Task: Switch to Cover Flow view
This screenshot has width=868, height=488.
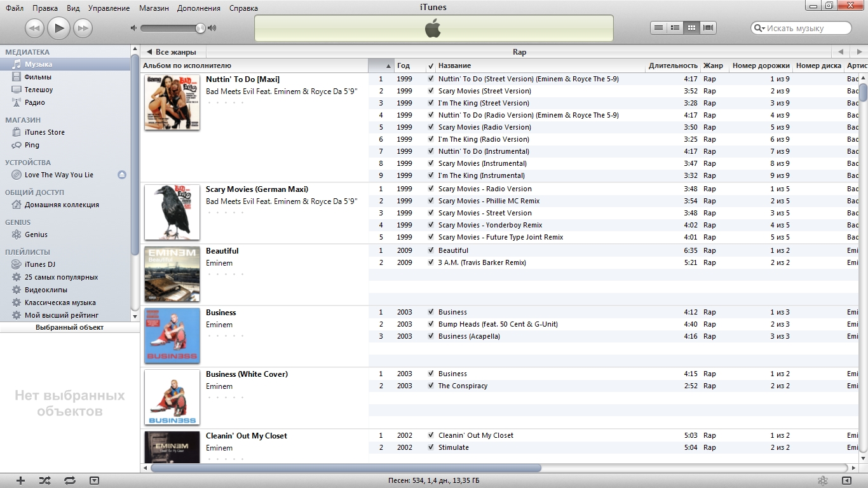Action: [x=709, y=28]
